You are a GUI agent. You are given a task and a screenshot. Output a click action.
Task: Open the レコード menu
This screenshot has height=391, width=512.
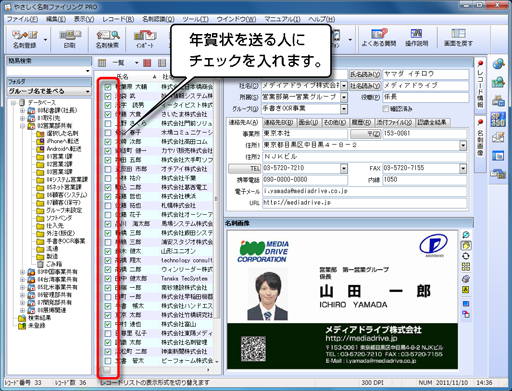(118, 19)
